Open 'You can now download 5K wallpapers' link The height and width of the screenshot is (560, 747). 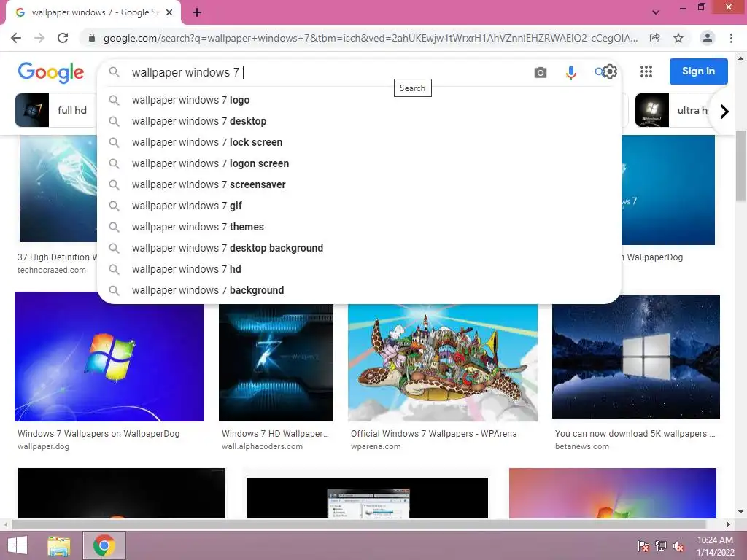[635, 434]
